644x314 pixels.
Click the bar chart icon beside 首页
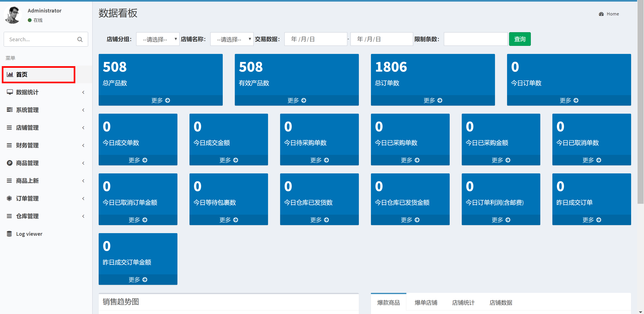(10, 74)
